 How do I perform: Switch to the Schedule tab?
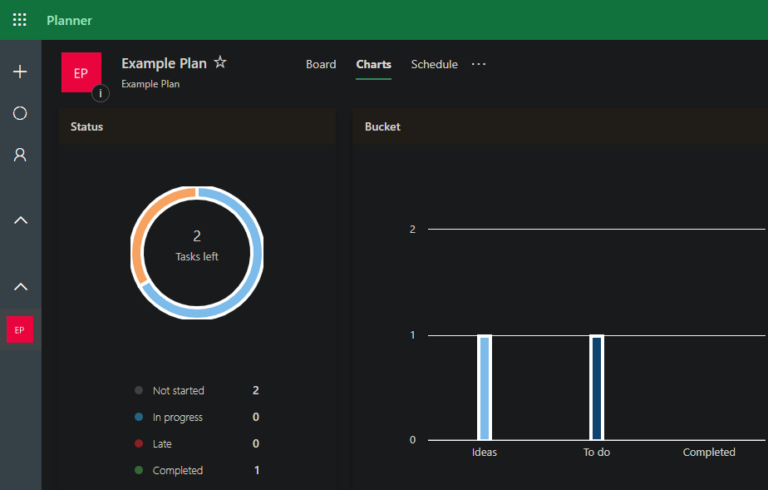tap(434, 64)
